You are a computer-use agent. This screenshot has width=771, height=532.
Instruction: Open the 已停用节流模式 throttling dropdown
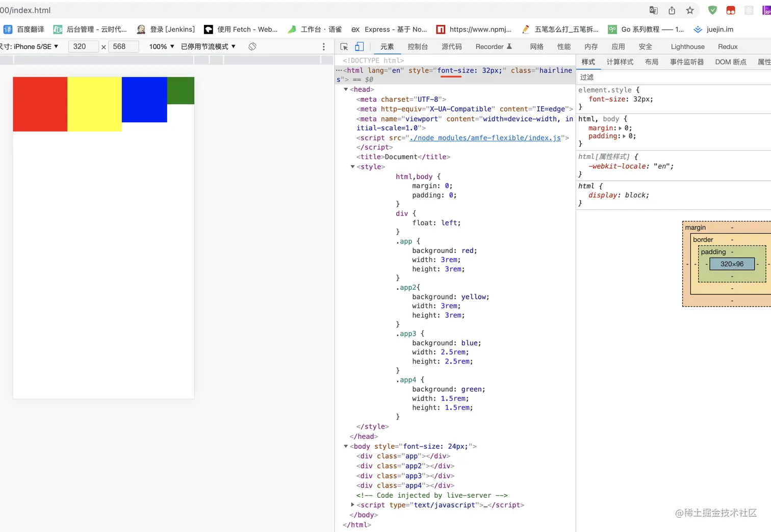tap(208, 46)
